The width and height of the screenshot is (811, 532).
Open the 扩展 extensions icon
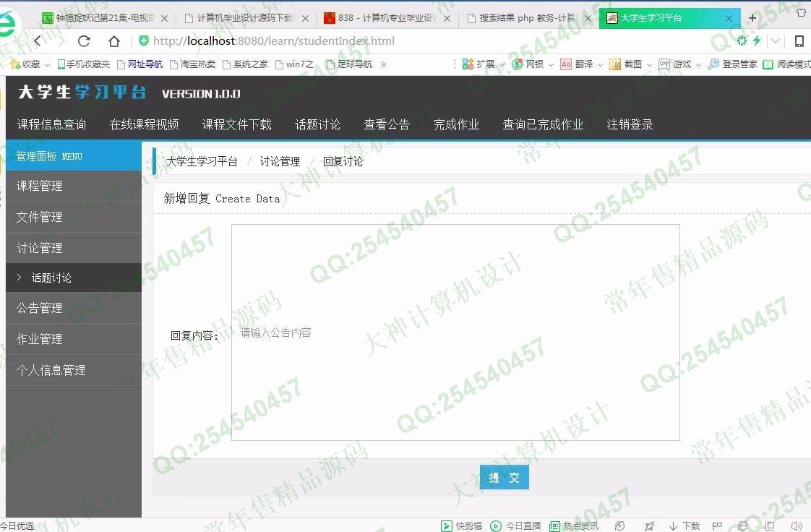pos(468,64)
